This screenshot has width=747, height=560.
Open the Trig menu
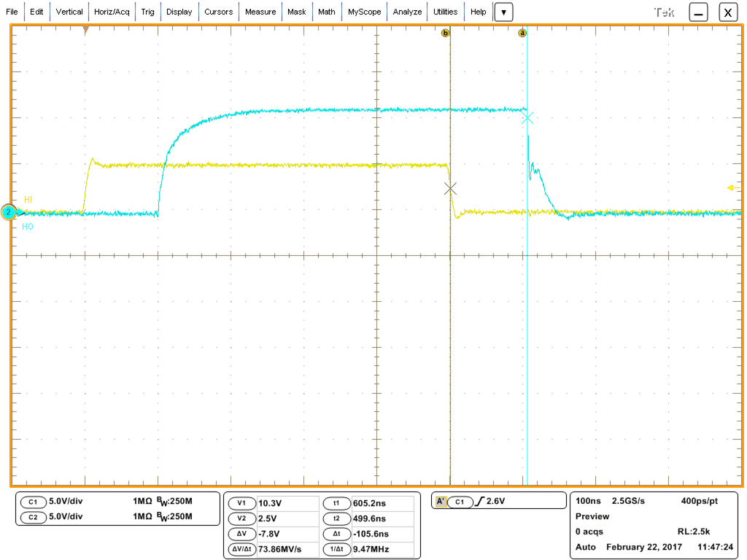[x=148, y=12]
